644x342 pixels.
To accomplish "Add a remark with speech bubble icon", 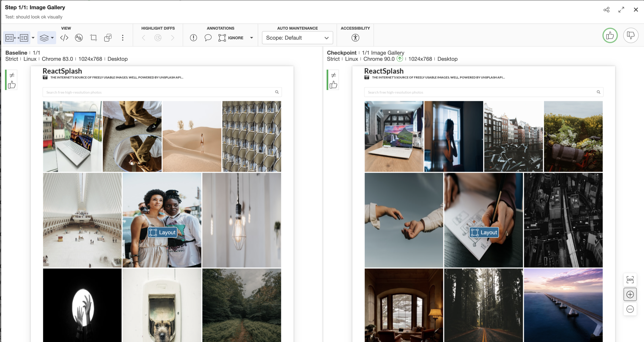I will tap(208, 38).
